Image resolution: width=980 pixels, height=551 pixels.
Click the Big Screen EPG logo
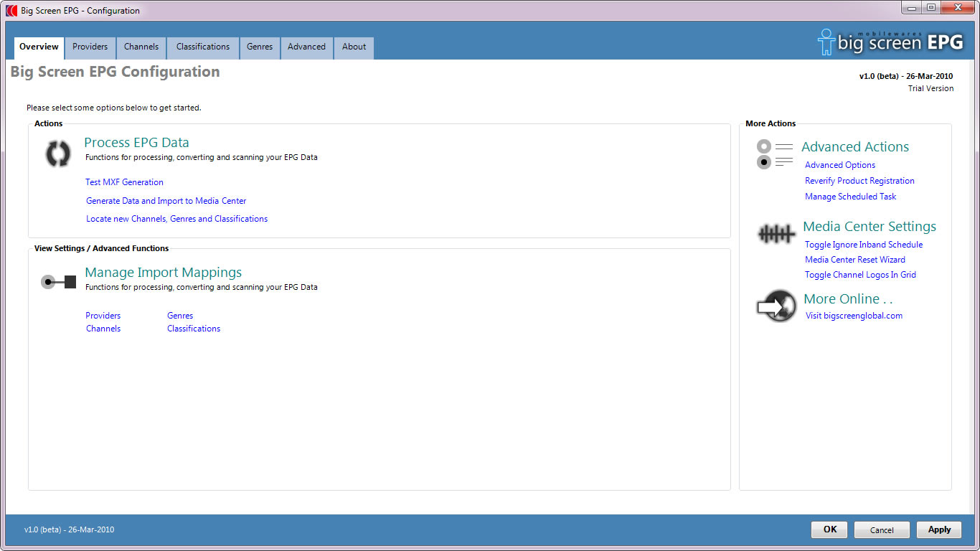890,42
